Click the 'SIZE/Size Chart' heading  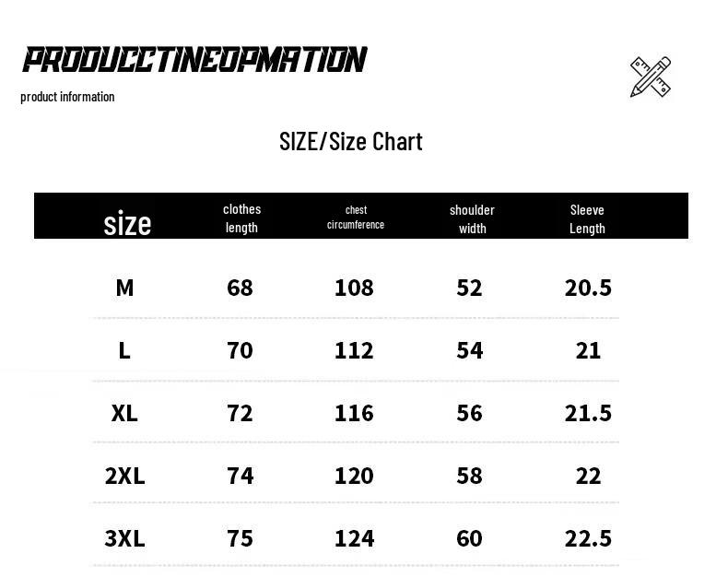[350, 141]
